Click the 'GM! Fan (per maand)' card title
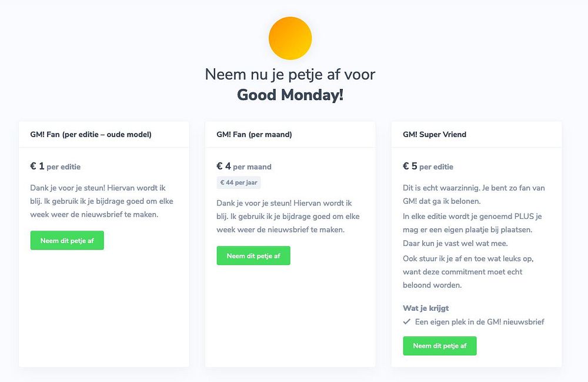Image resolution: width=588 pixels, height=382 pixels. (254, 134)
